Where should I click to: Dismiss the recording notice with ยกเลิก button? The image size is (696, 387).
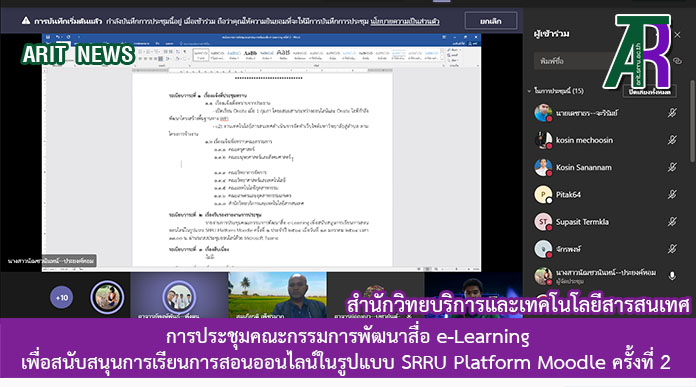tap(490, 21)
